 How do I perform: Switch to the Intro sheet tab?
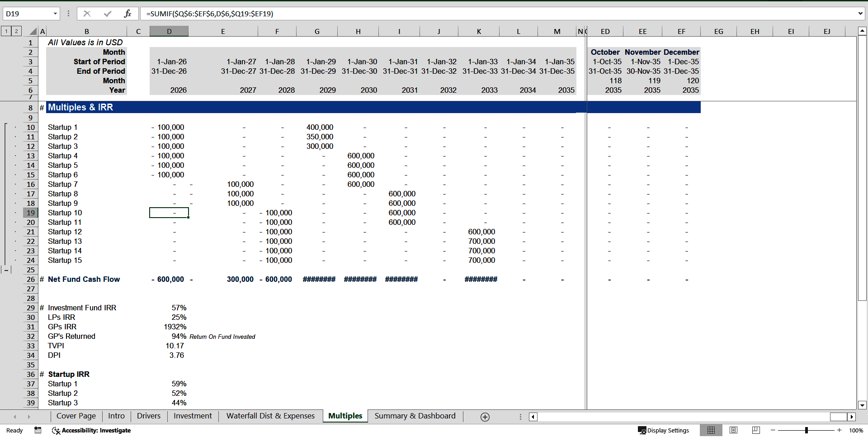pos(116,416)
